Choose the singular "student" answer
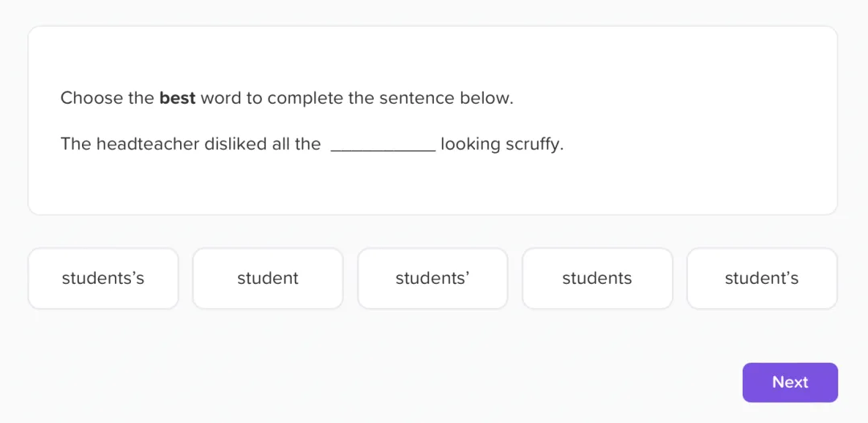The width and height of the screenshot is (868, 423). point(268,278)
